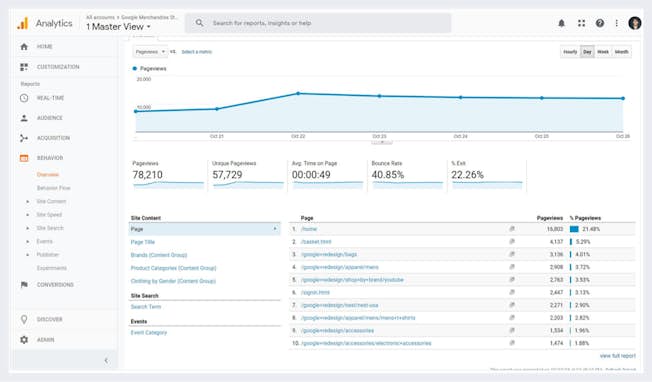Image resolution: width=652 pixels, height=382 pixels.
Task: Expand Site Content in the Behavior menu
Action: [51, 201]
